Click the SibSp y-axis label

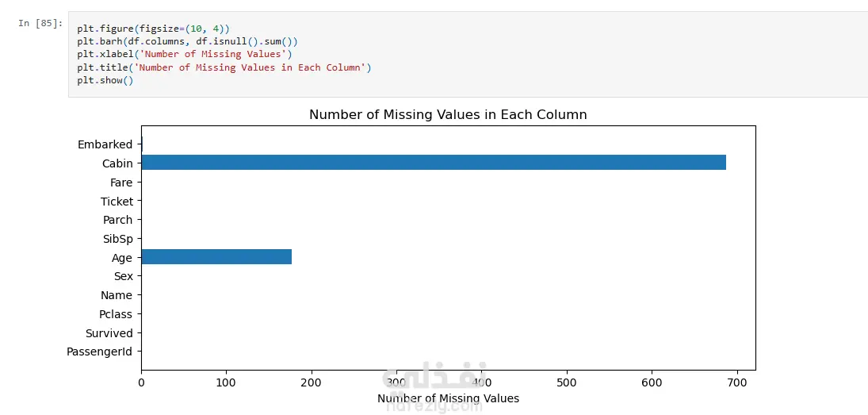point(118,239)
